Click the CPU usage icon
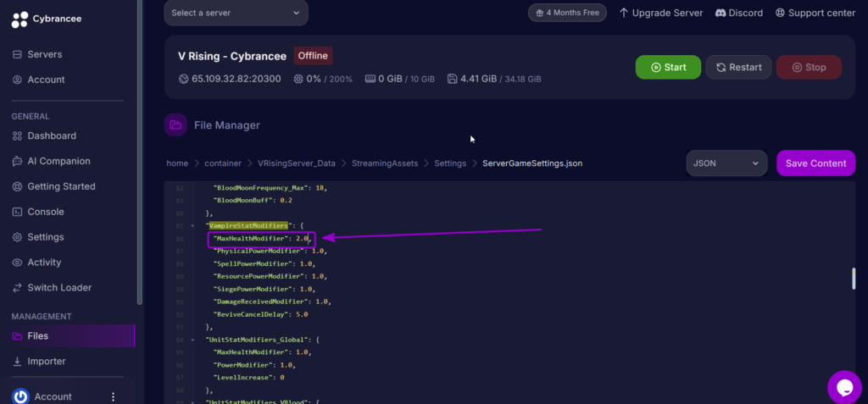868x404 pixels. point(298,79)
